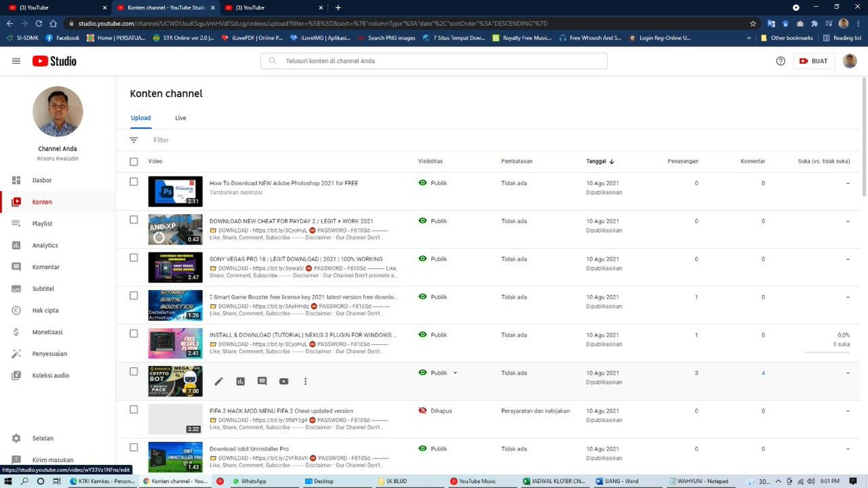This screenshot has width=868, height=488.
Task: Click the Kirim masukan feedback icon
Action: tap(16, 460)
